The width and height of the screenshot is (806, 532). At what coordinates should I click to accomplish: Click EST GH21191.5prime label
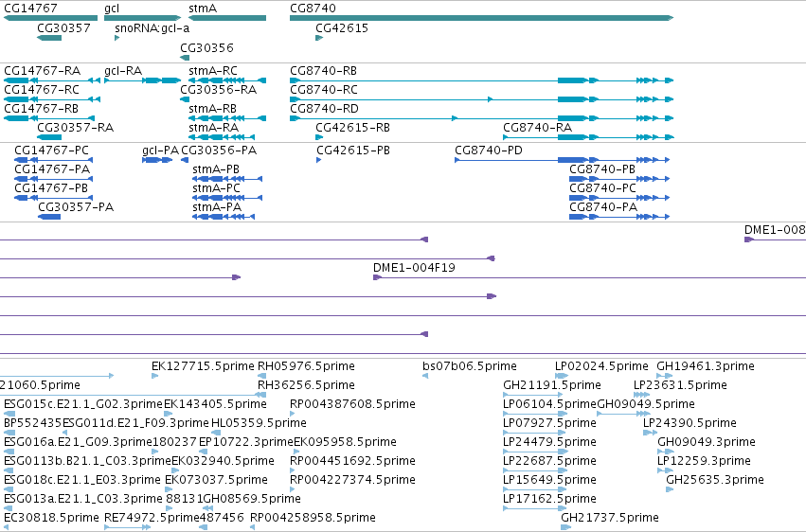pos(552,385)
